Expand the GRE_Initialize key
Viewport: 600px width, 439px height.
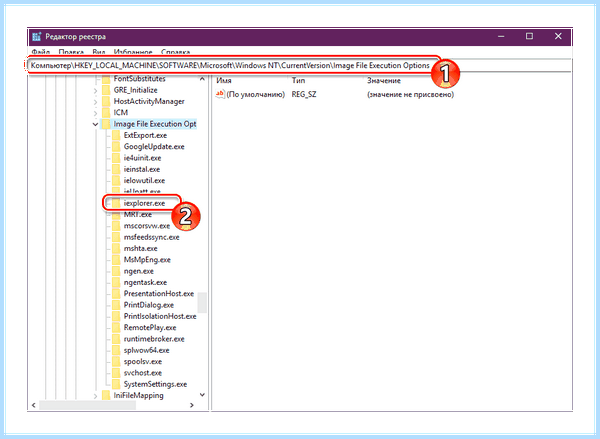click(95, 91)
